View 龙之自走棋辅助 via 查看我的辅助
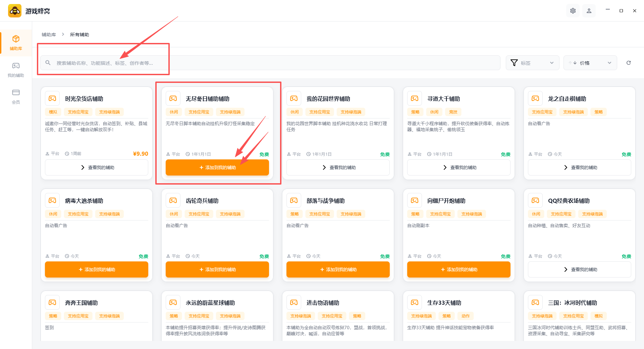The image size is (644, 349). [580, 167]
